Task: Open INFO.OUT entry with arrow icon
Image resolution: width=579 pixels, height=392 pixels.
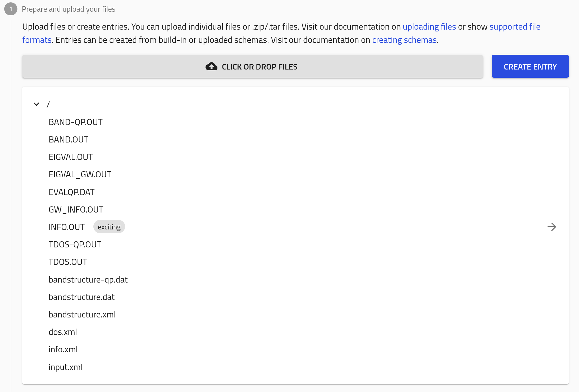Action: click(552, 227)
